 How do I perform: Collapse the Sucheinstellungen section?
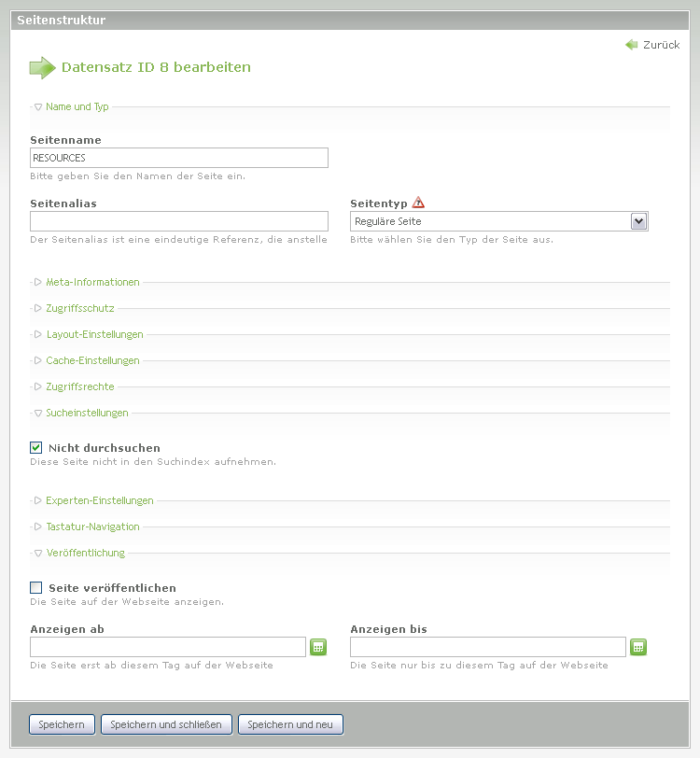click(87, 413)
